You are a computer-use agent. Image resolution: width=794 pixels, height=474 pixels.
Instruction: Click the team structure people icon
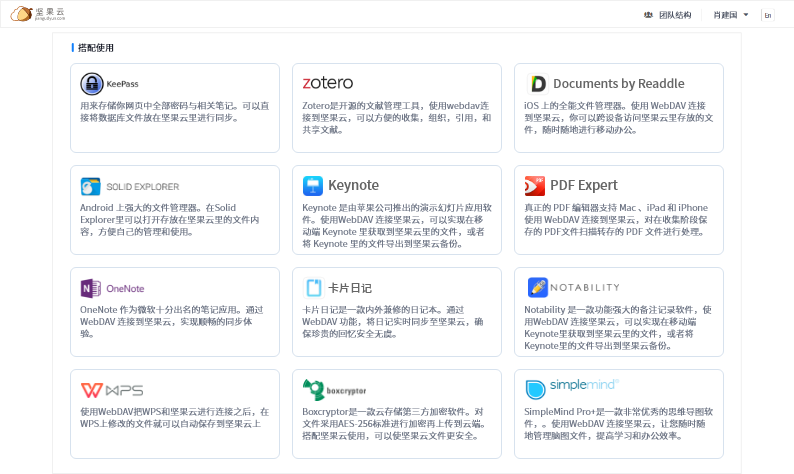pos(648,15)
